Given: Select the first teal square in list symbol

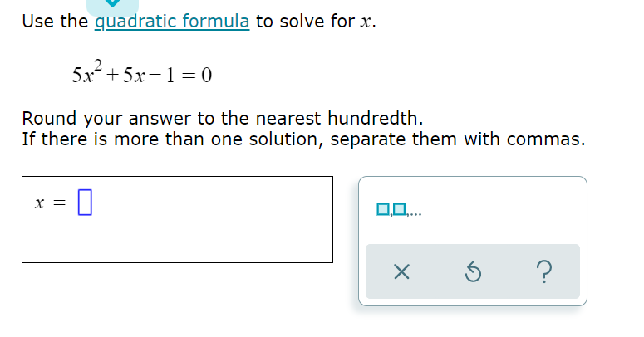Looking at the screenshot, I should [x=383, y=209].
